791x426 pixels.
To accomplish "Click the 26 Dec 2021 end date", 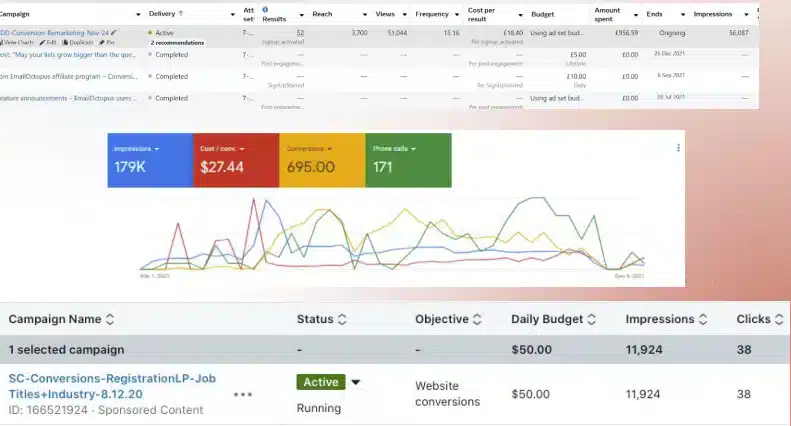I will 669,54.
